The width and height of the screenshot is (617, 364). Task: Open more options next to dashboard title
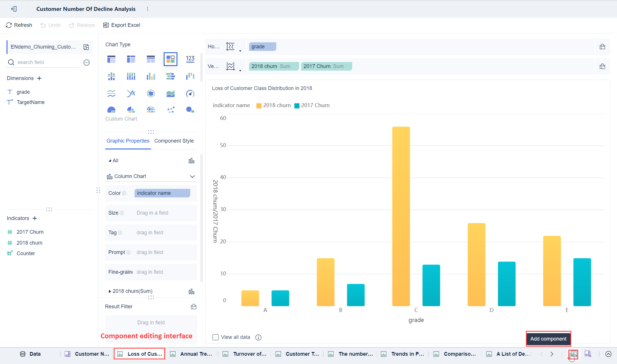click(147, 9)
